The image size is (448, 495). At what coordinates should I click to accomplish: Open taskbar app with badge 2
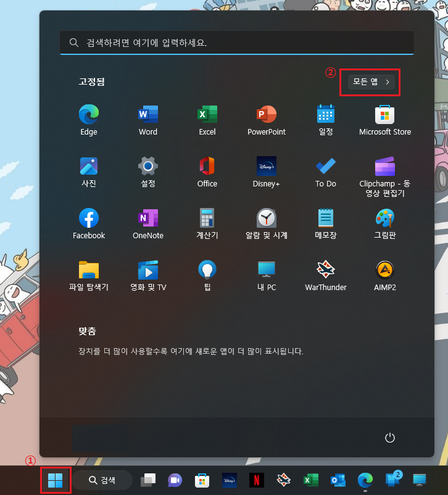(392, 480)
